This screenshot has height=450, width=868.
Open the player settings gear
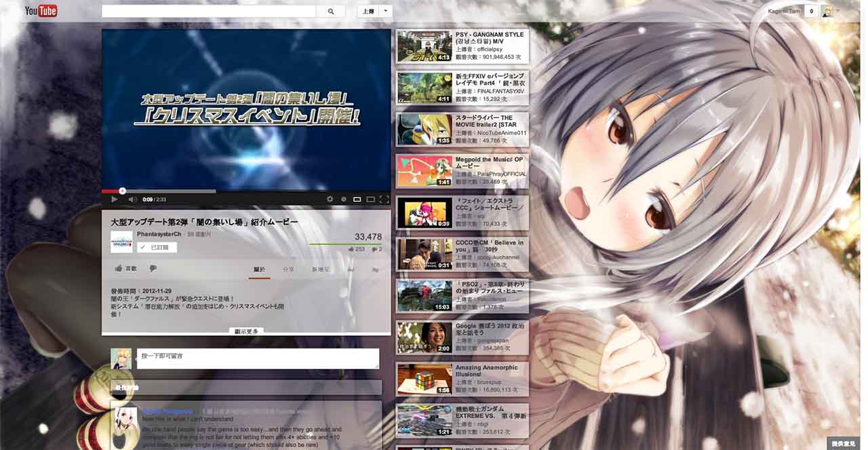(x=330, y=199)
